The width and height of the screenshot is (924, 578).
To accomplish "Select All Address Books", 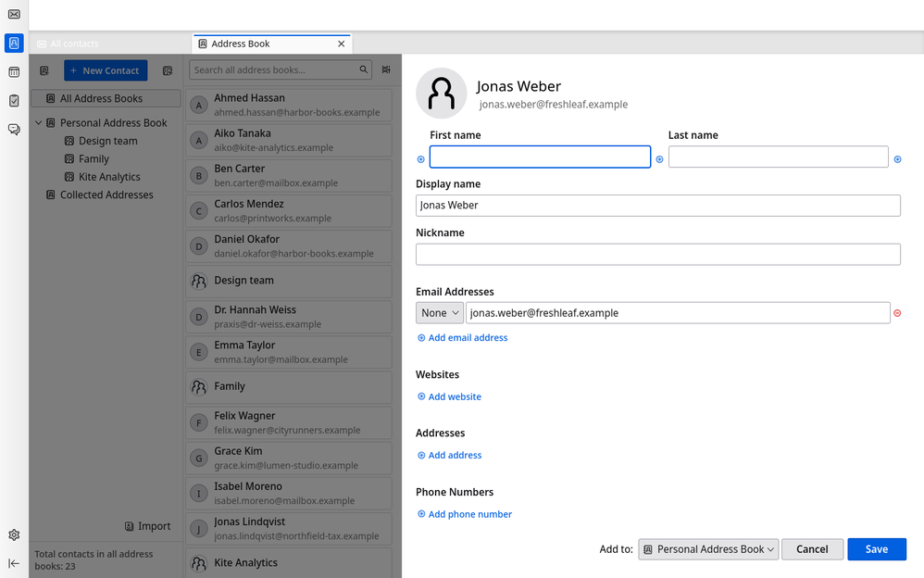I will [106, 98].
